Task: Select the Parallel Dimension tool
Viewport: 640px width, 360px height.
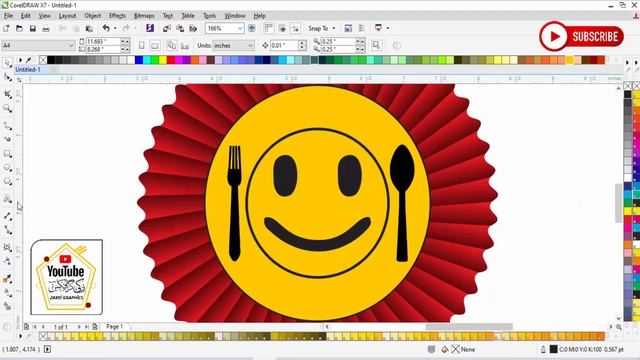Action: pyautogui.click(x=7, y=216)
